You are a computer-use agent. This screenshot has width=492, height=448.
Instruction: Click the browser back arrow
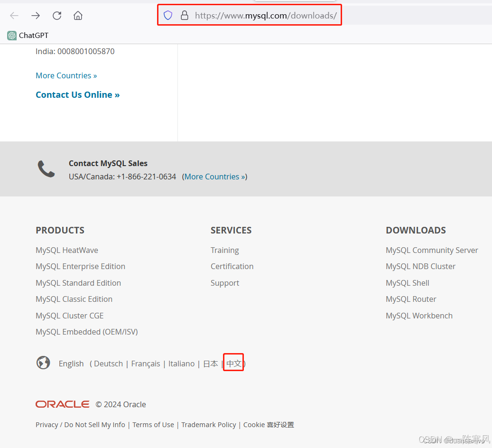click(x=14, y=15)
